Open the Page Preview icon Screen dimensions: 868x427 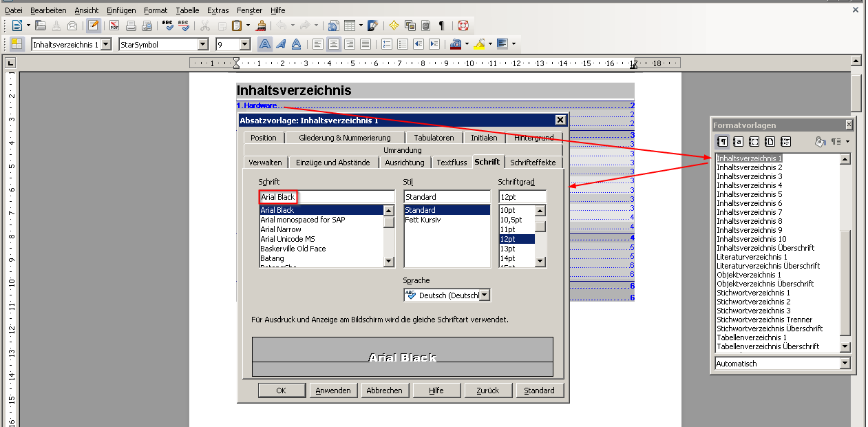click(147, 25)
